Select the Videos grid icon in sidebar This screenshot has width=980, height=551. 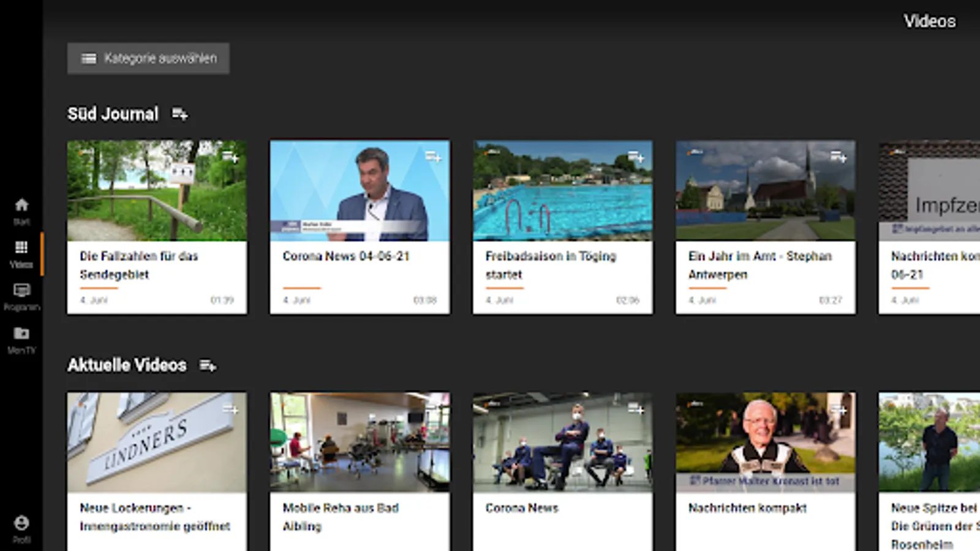[21, 248]
